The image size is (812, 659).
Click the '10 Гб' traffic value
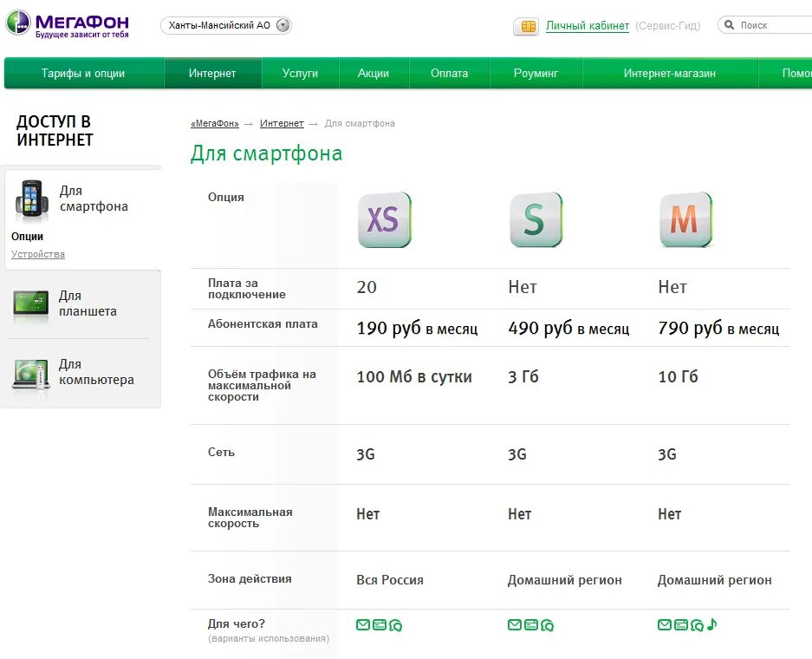tap(678, 376)
